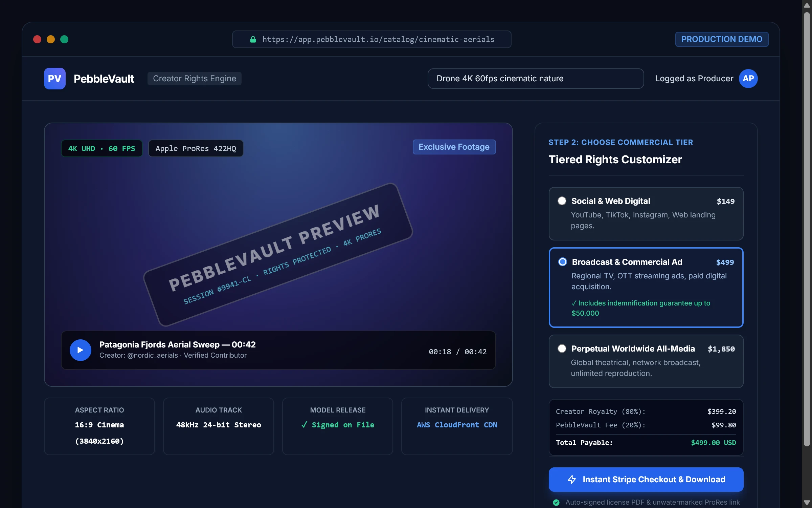The image size is (812, 508).
Task: Select the Perpetual Worldwide All-Media radio
Action: [x=562, y=348]
